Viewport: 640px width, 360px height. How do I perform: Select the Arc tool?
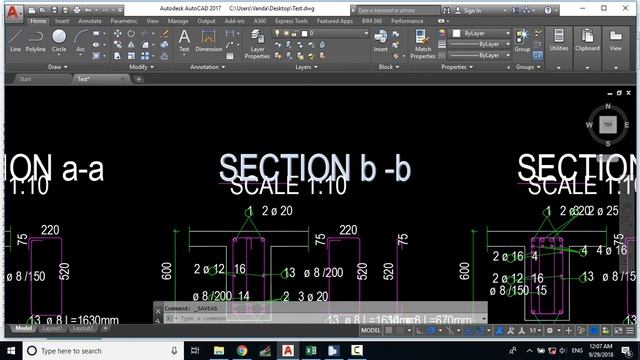pyautogui.click(x=80, y=40)
